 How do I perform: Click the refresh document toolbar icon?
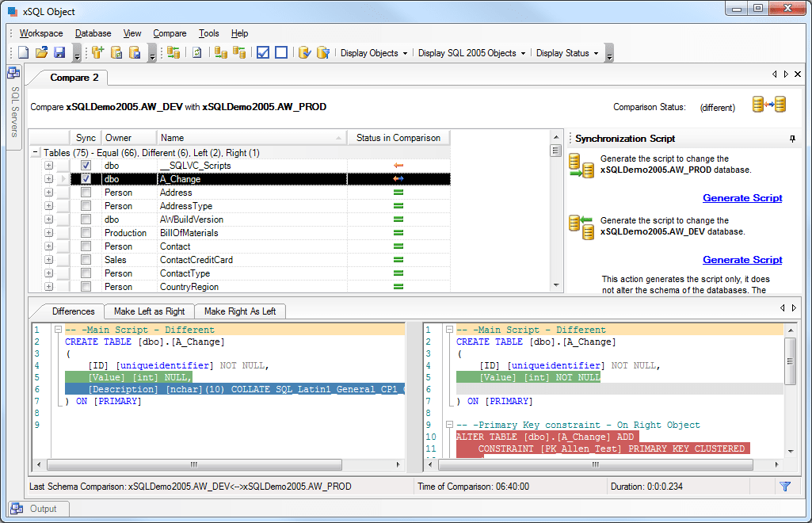point(196,52)
